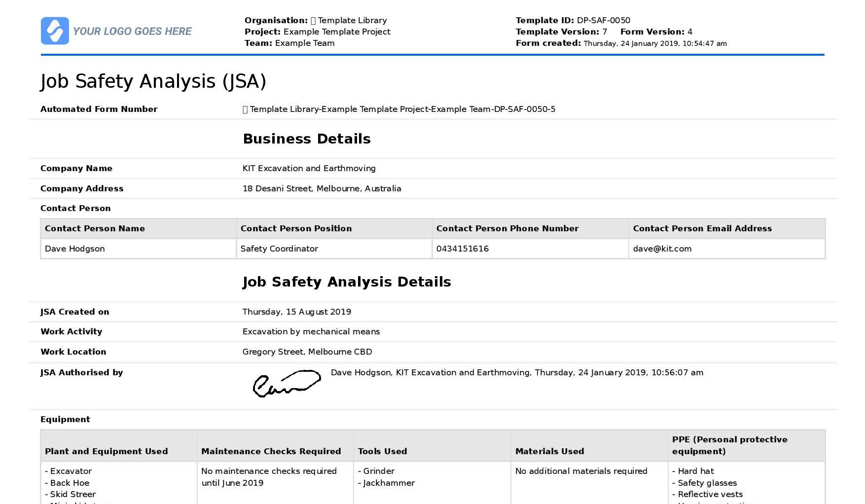Select the 'Job Safety Analysis (JSA)' title
The height and width of the screenshot is (504, 865).
point(153,81)
